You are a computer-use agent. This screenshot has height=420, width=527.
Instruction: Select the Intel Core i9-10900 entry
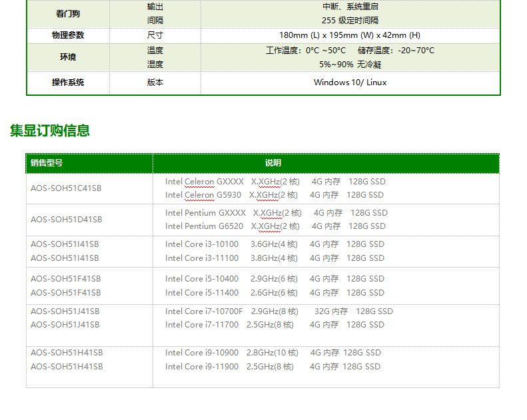[x=273, y=353]
